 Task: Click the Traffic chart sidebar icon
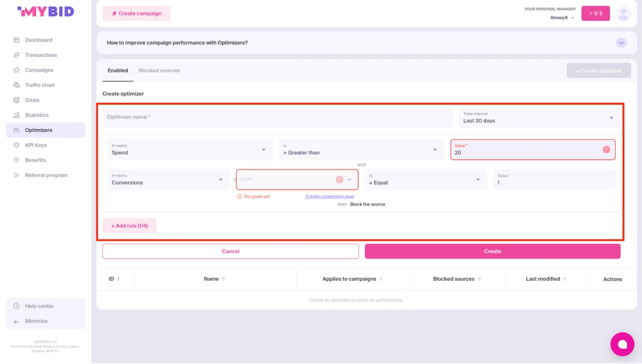[16, 85]
